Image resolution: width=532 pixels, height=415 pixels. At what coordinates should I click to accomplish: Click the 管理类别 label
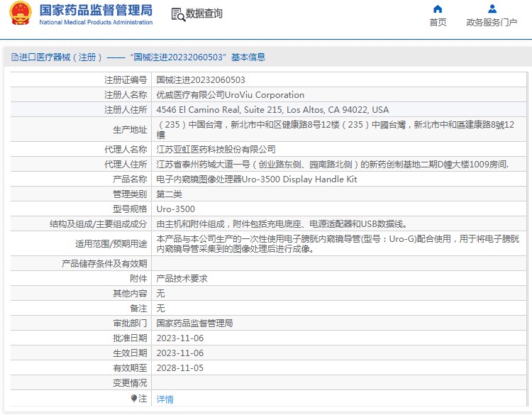(x=130, y=194)
